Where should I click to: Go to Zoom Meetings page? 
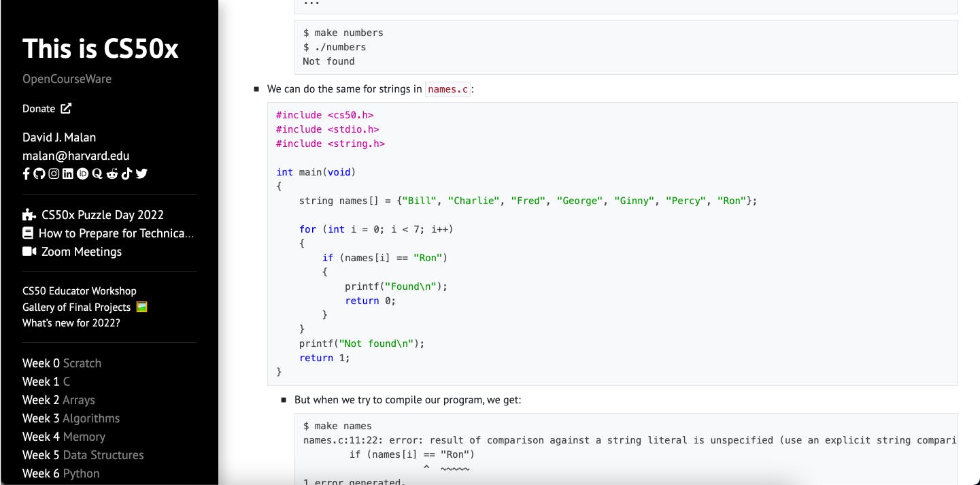[72, 252]
